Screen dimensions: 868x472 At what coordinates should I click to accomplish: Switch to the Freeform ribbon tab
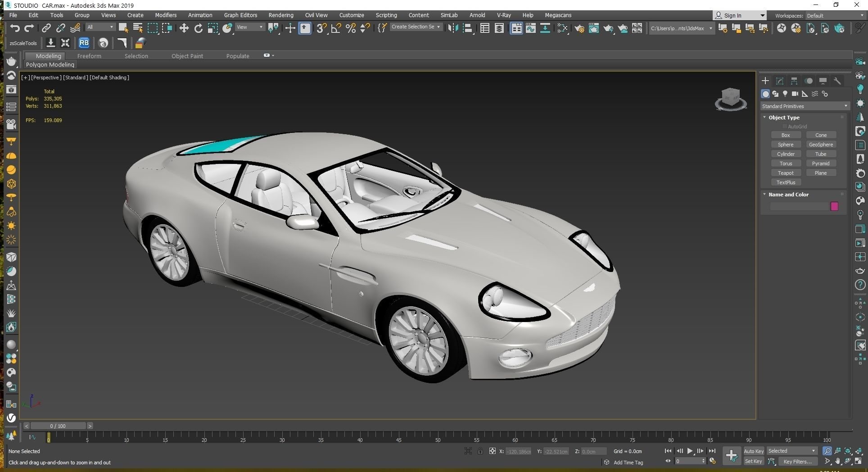click(x=89, y=56)
